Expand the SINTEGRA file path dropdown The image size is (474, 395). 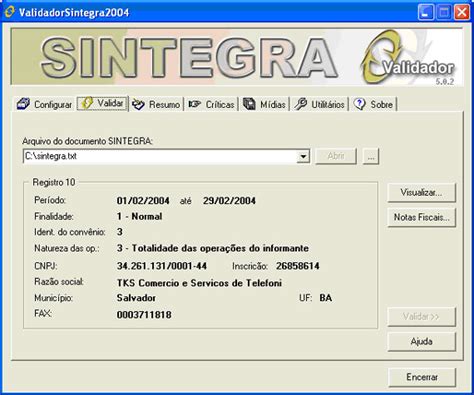(x=303, y=156)
